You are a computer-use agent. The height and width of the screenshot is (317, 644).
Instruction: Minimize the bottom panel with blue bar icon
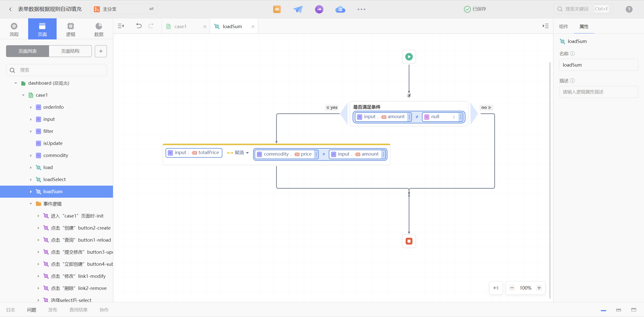coord(603,310)
